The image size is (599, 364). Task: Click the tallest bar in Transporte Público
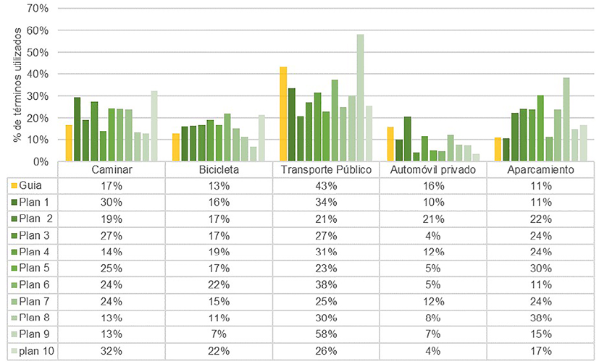coord(360,98)
